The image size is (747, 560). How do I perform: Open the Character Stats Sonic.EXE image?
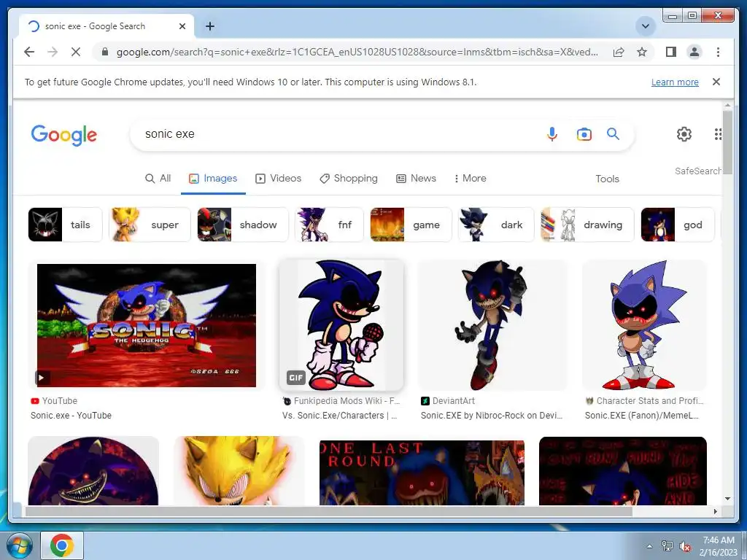coord(644,325)
